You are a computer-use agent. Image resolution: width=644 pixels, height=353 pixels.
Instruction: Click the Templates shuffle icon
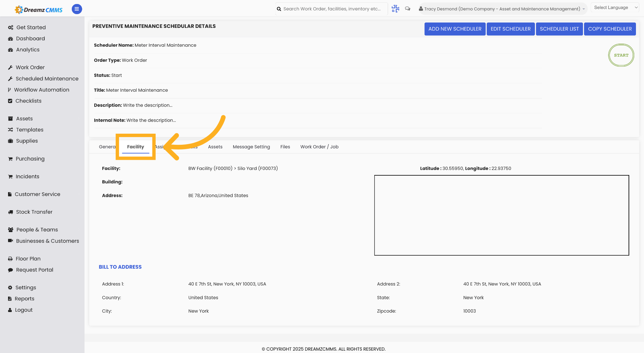(x=10, y=130)
